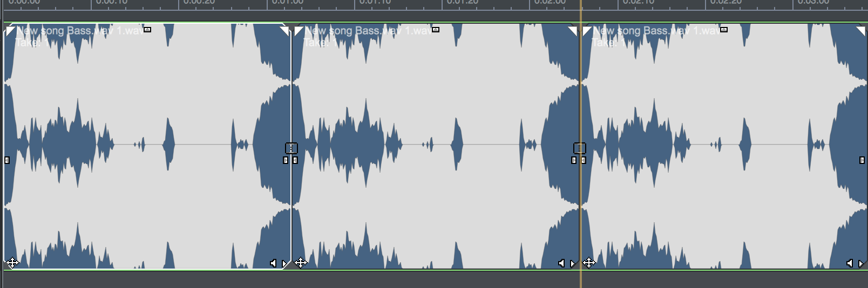The image size is (868, 288).
Task: Click the move handle icon on the second clip
Action: 301,263
